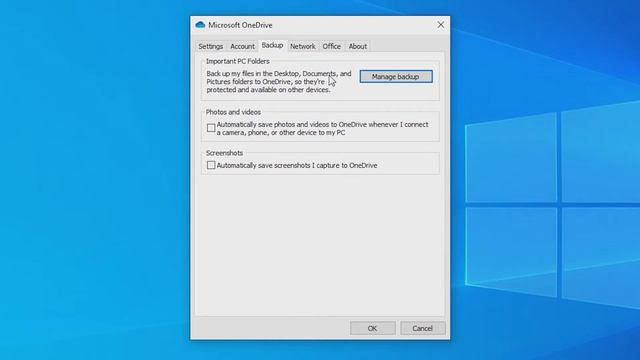Click the 'Back up my files' description text

click(x=279, y=82)
